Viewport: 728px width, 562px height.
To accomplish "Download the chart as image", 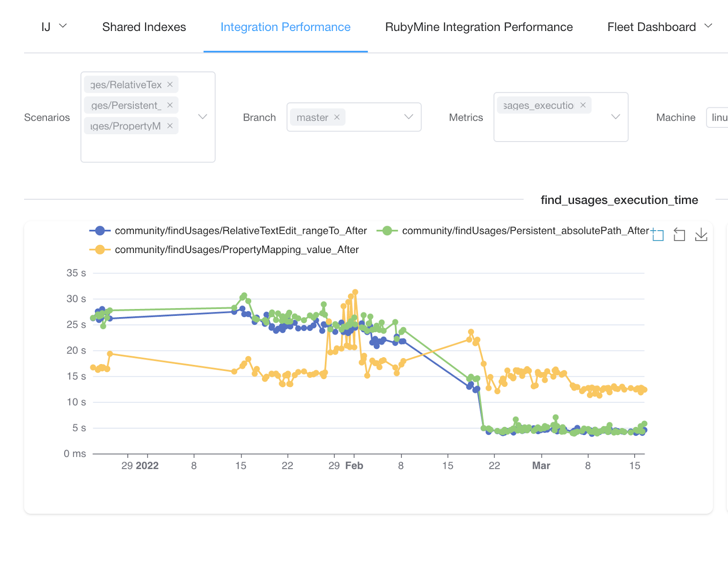I will click(x=701, y=235).
